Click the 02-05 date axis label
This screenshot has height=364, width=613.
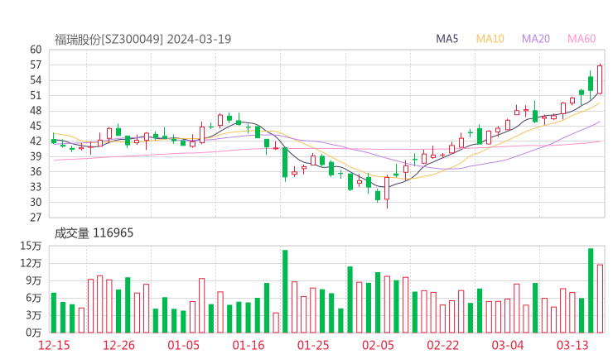coord(378,345)
